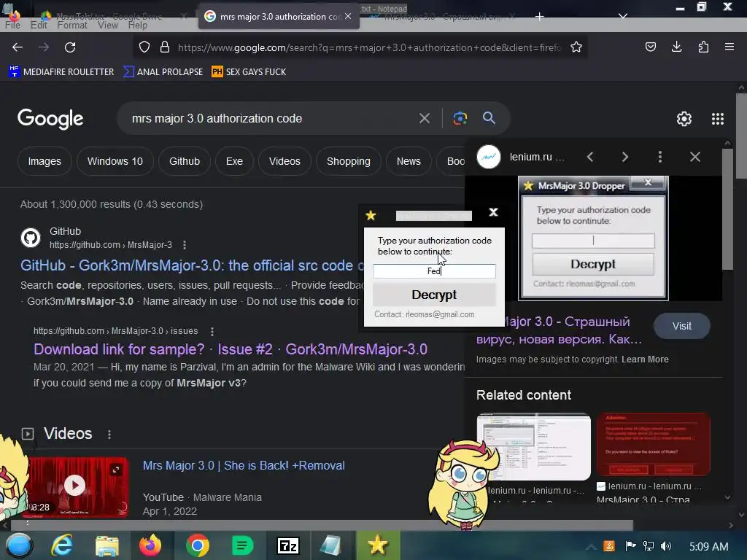The width and height of the screenshot is (747, 560).
Task: Open the image panel three-dot menu
Action: 659,157
